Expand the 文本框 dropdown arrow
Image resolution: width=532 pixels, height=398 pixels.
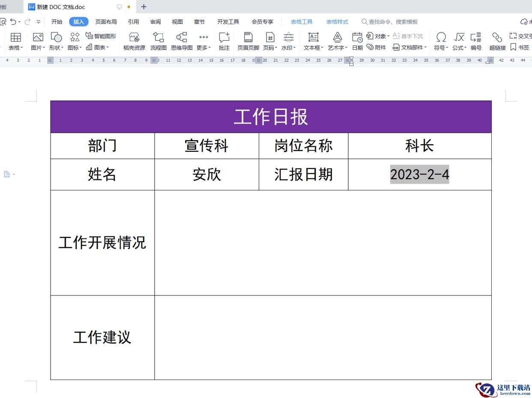tap(322, 48)
